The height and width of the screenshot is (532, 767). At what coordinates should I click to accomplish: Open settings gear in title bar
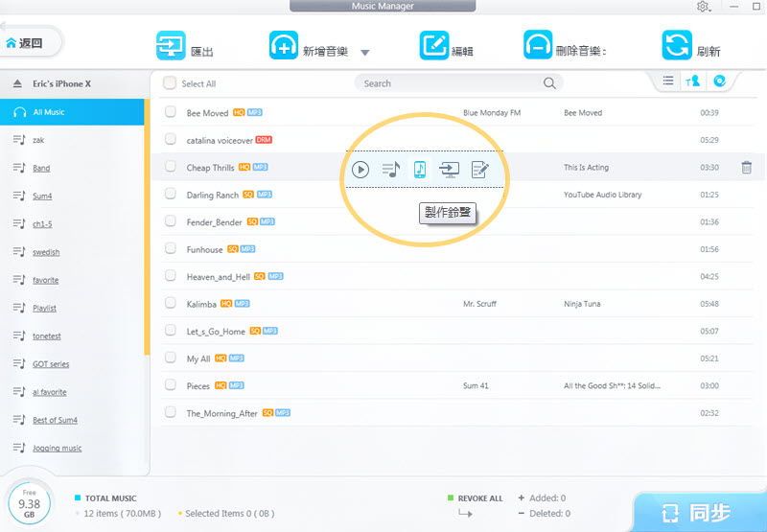(703, 7)
